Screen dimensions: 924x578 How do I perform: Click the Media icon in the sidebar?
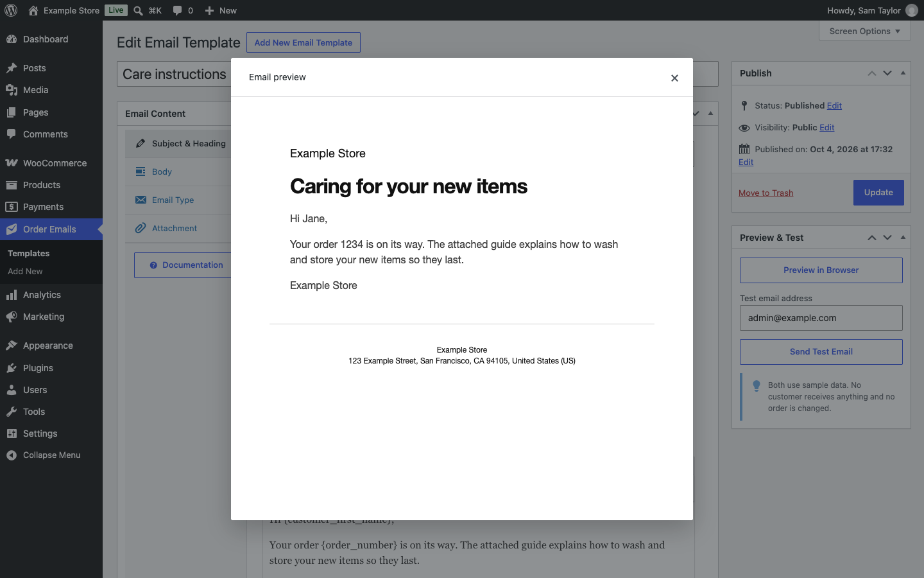(x=12, y=90)
